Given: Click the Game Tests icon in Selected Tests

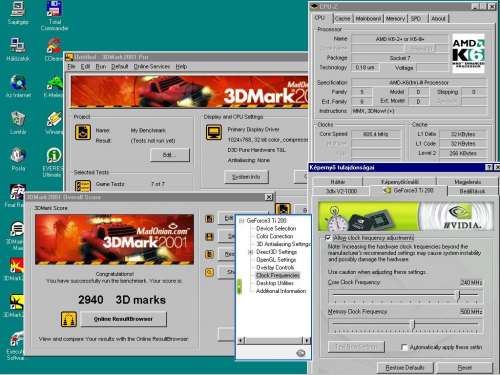Looking at the screenshot, I should (83, 186).
